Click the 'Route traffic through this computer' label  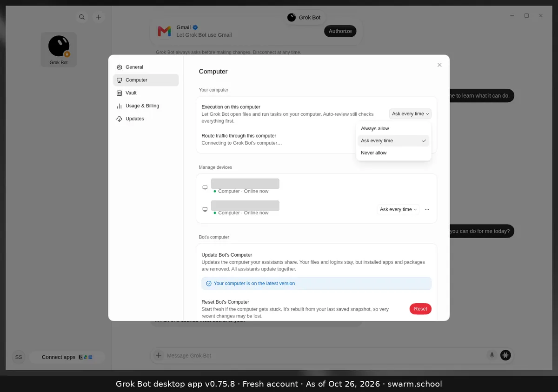[x=239, y=136]
